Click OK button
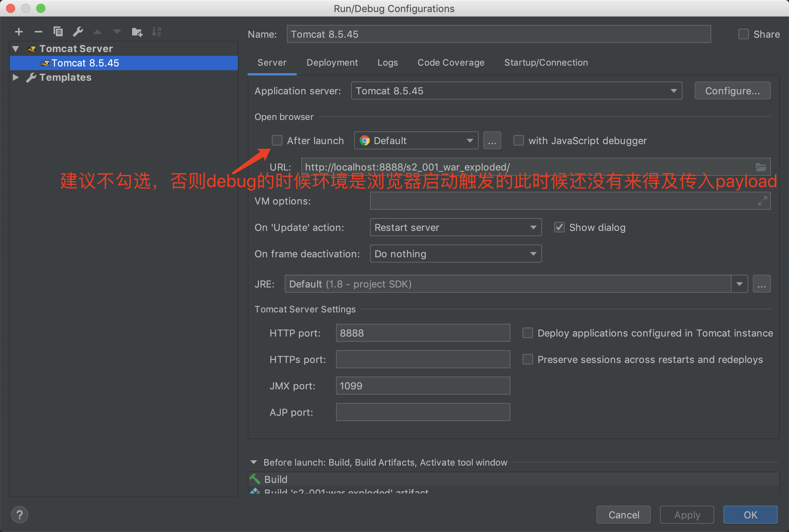This screenshot has width=789, height=532. point(750,515)
